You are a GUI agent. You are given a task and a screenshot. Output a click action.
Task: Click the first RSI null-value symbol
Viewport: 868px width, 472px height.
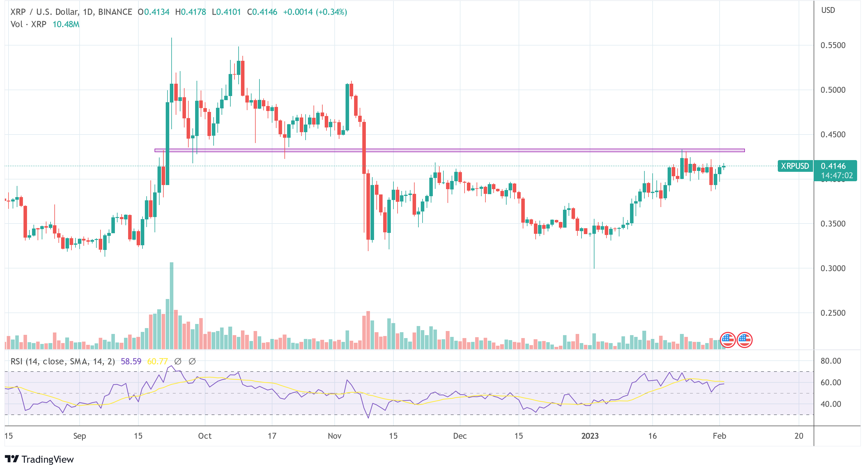coord(178,362)
